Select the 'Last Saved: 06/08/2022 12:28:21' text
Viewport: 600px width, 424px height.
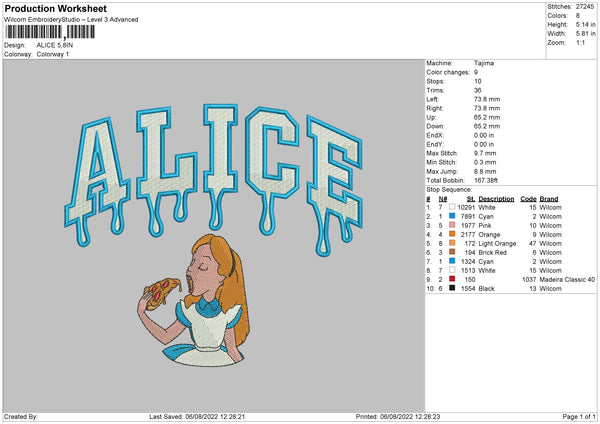(x=197, y=416)
